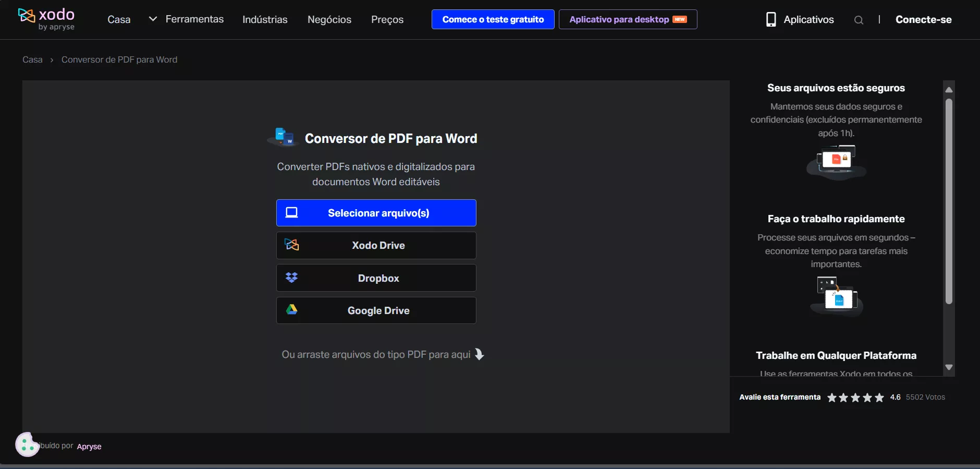980x469 pixels.
Task: Click the second rating star
Action: coord(843,398)
